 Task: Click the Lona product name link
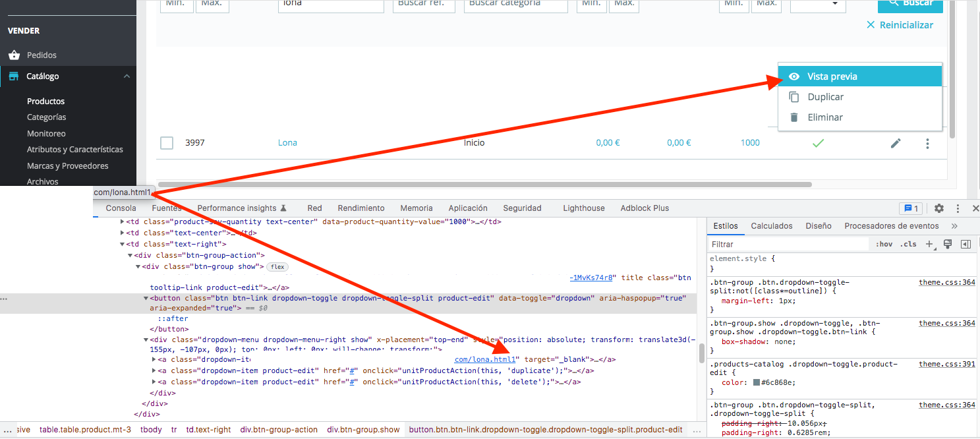287,143
